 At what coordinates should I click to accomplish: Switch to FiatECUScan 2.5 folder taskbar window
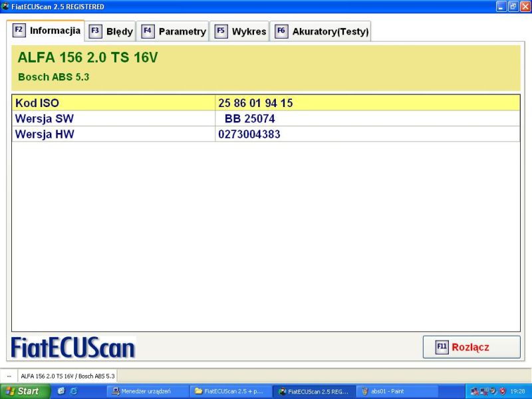pyautogui.click(x=231, y=391)
